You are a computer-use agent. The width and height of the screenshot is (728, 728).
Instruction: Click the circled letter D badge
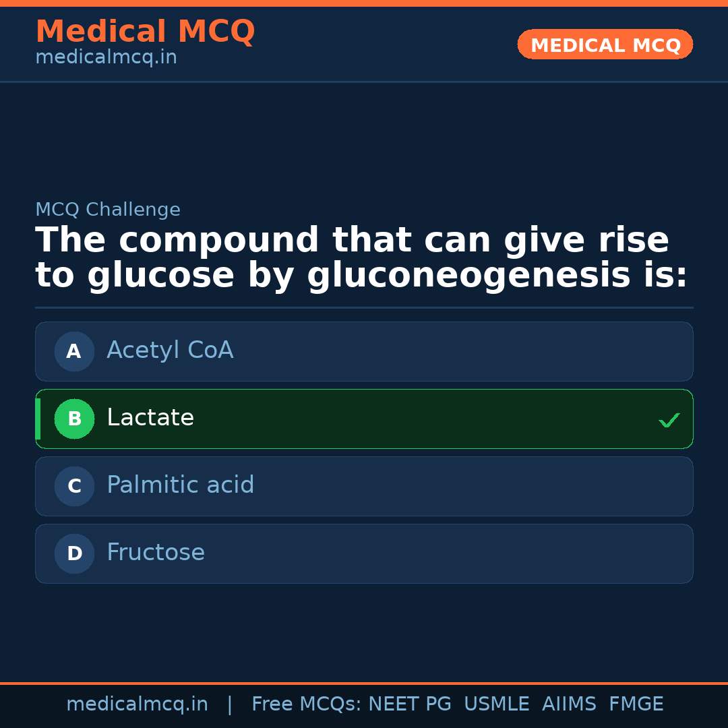(74, 553)
